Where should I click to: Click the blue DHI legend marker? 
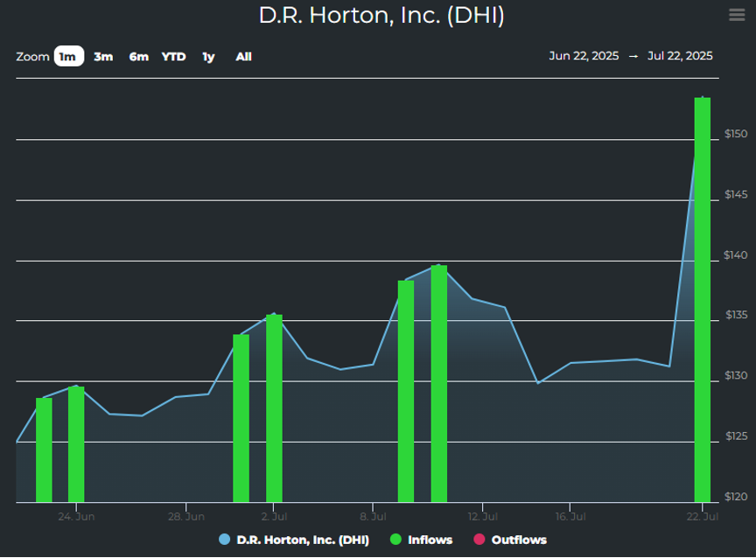tap(225, 540)
